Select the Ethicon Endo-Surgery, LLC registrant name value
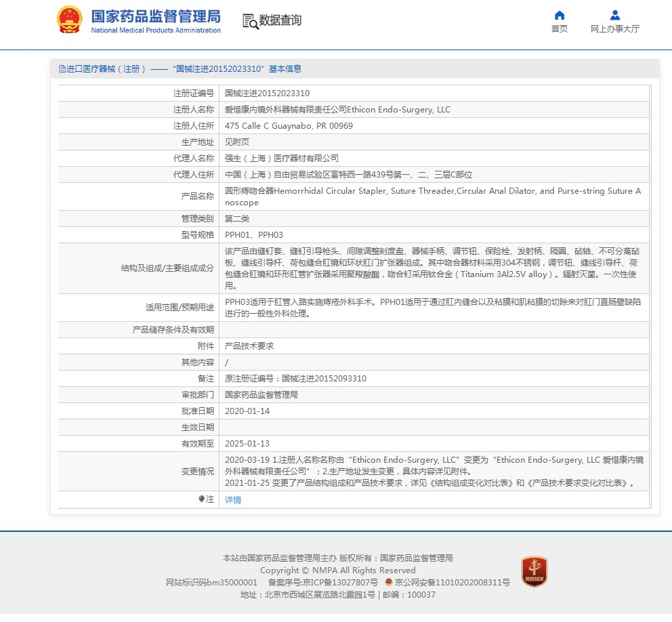 (338, 110)
